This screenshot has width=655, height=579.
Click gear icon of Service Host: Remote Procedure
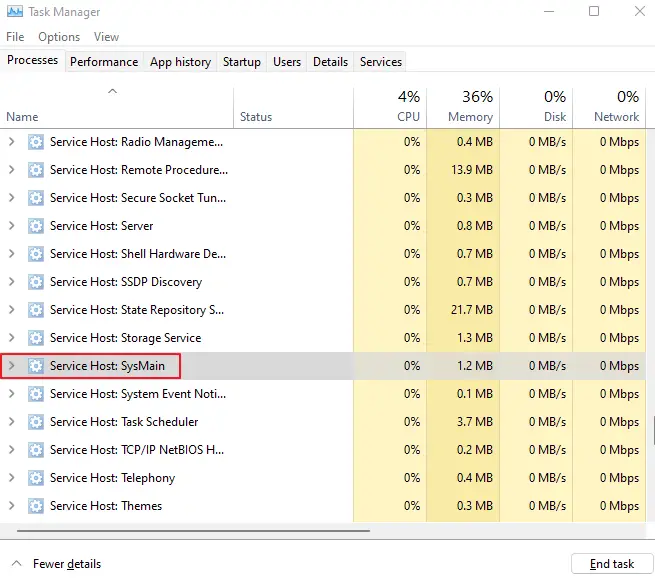(36, 170)
